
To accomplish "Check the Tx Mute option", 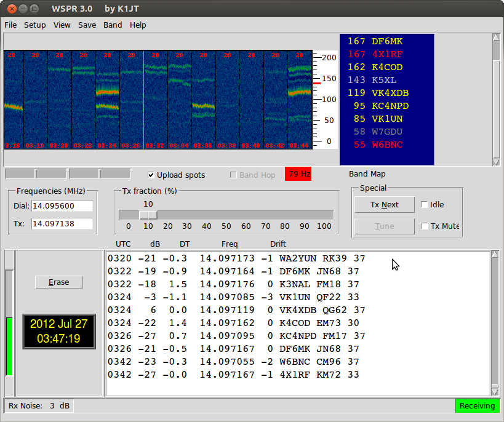I will [425, 226].
